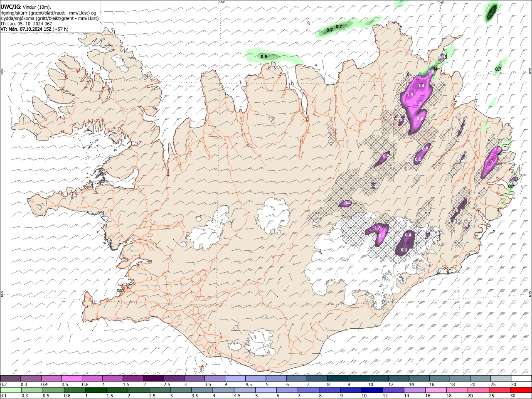
Task: Click the 'VT: Mán. 07.10.2024 15Z (+57 h)' line
Action: [34, 29]
